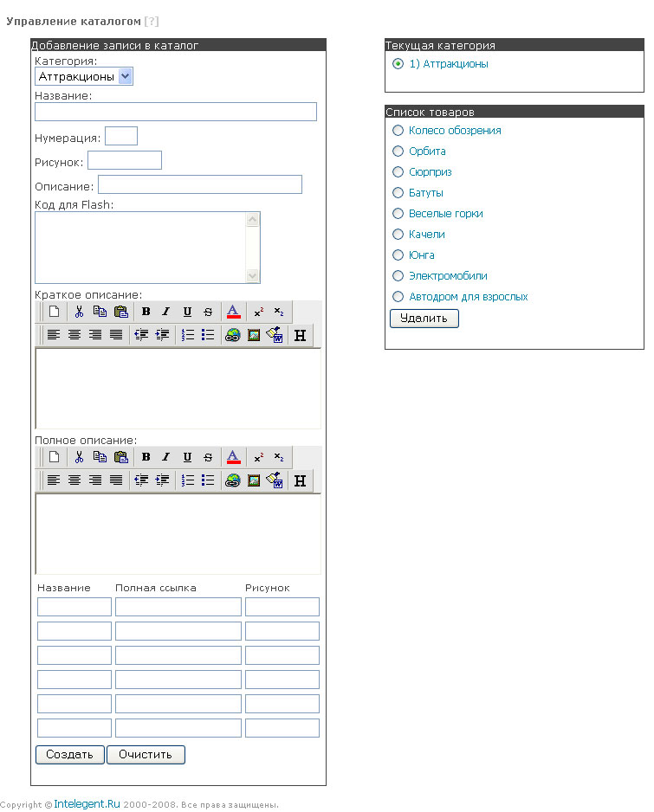Click Создать button

click(x=70, y=755)
